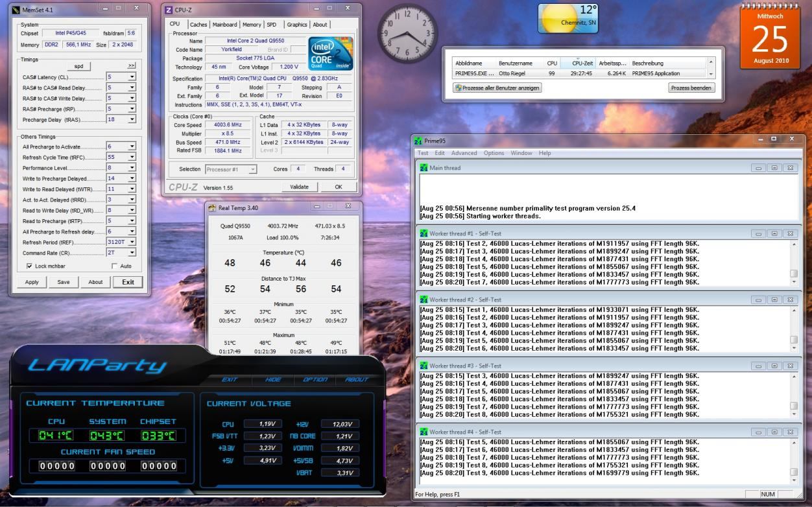
Task: Click the Worker thread #1 vertical scrollbar thumb
Action: point(794,274)
